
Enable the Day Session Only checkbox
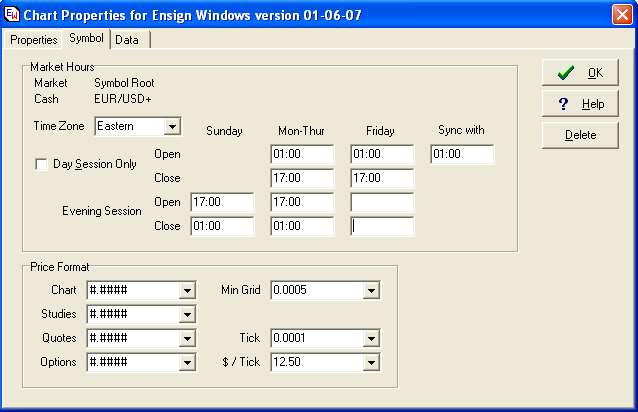(42, 164)
